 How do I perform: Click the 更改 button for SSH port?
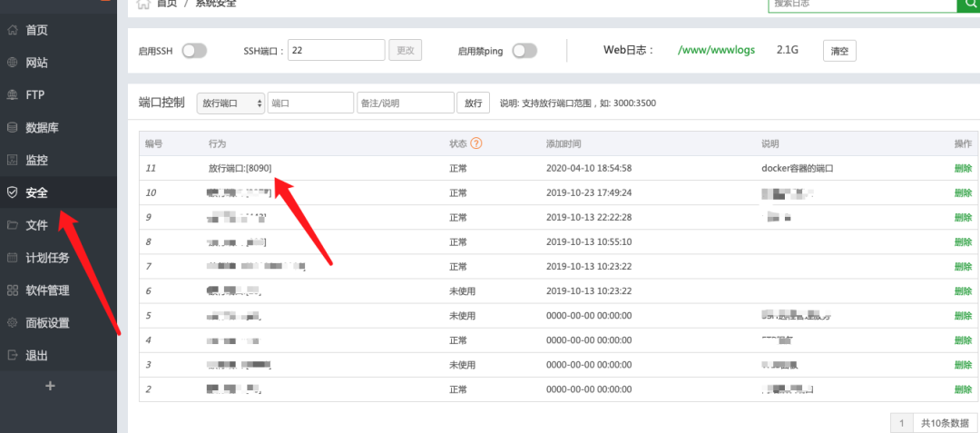(x=406, y=51)
